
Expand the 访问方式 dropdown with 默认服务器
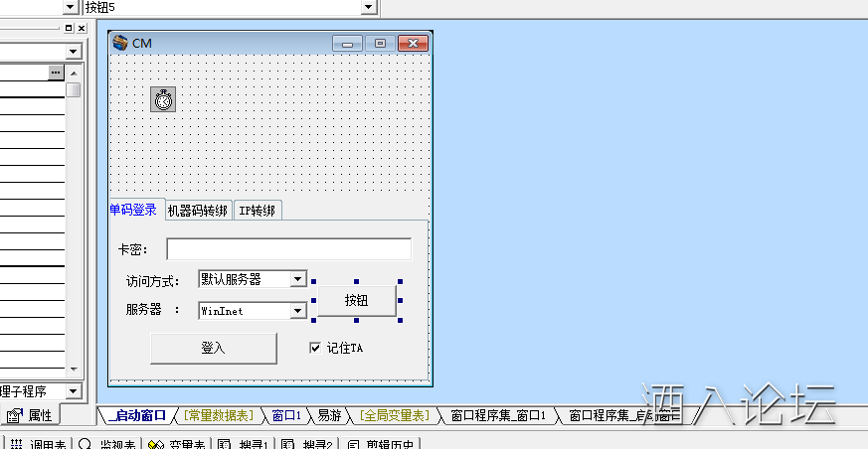pos(297,280)
